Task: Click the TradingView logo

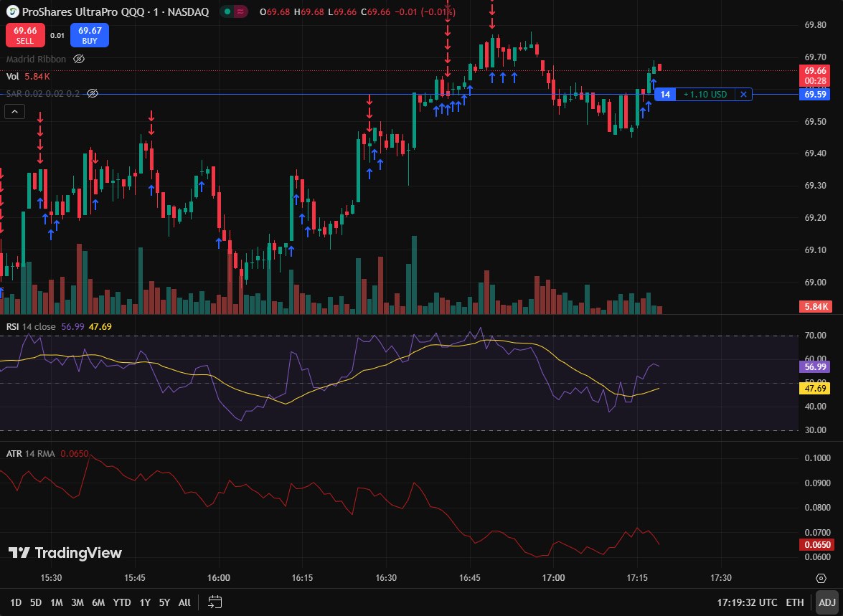Action: 65,553
